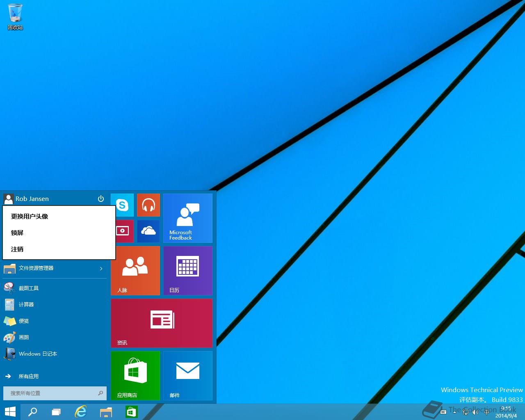Screen dimensions: 525x420
Task: Open the clock showing 2014/9/4
Action: click(x=506, y=412)
